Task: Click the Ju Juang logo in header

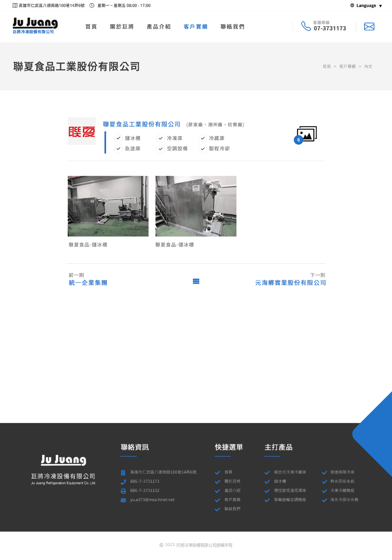Action: (35, 26)
